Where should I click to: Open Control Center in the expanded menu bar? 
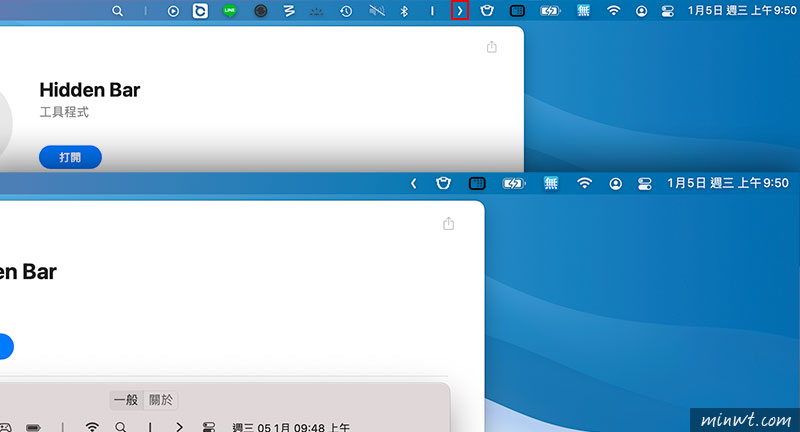coord(667,11)
